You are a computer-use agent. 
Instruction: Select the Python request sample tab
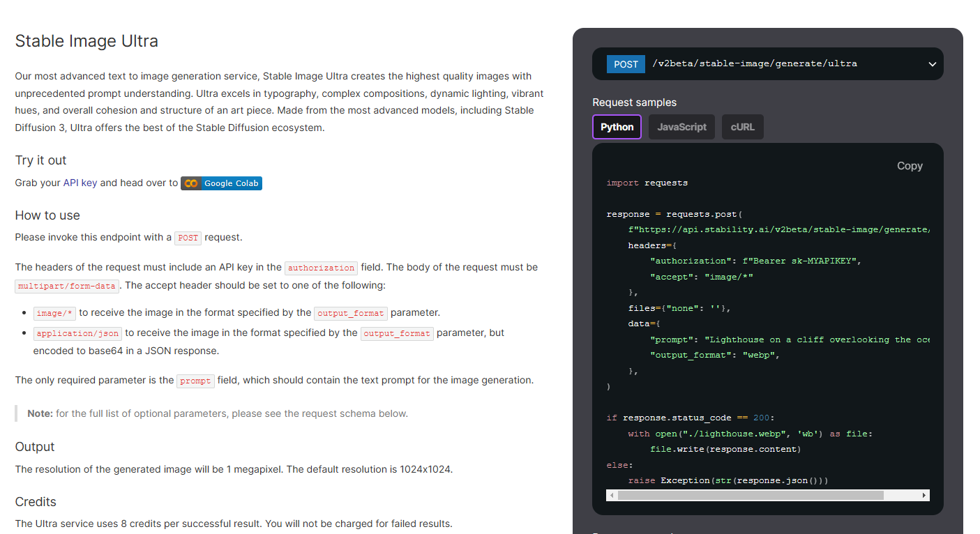click(x=617, y=127)
